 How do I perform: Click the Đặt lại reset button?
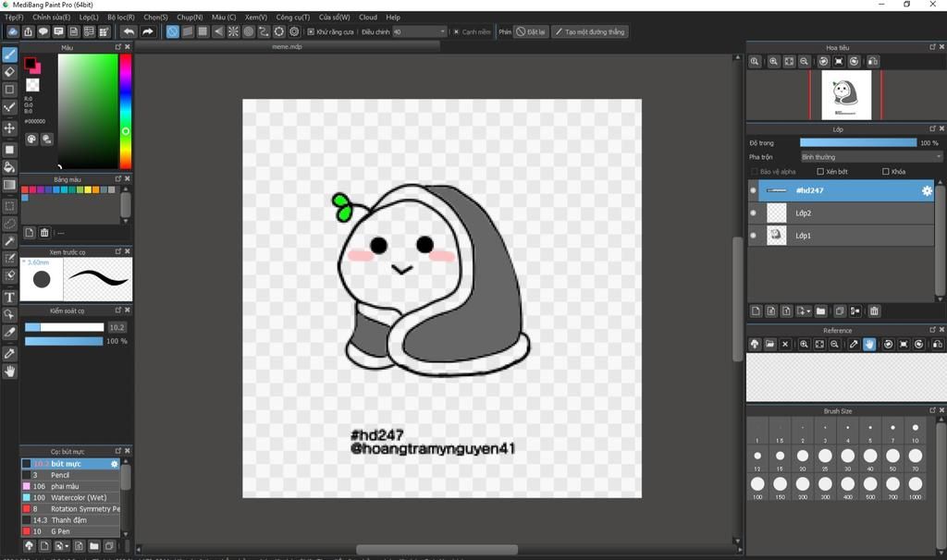(532, 32)
